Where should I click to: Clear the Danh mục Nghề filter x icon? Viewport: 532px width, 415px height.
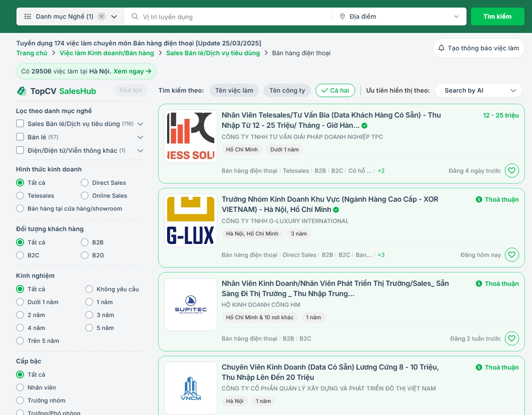coord(102,16)
